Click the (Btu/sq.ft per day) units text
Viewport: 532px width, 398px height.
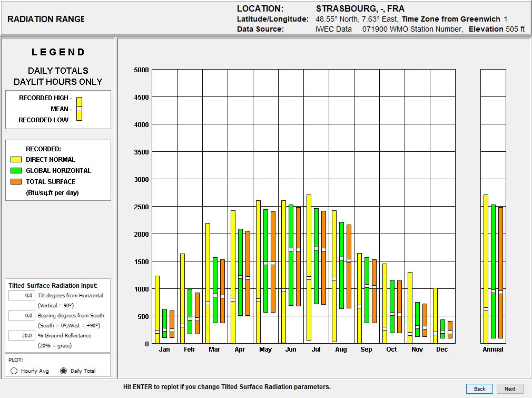pos(52,193)
